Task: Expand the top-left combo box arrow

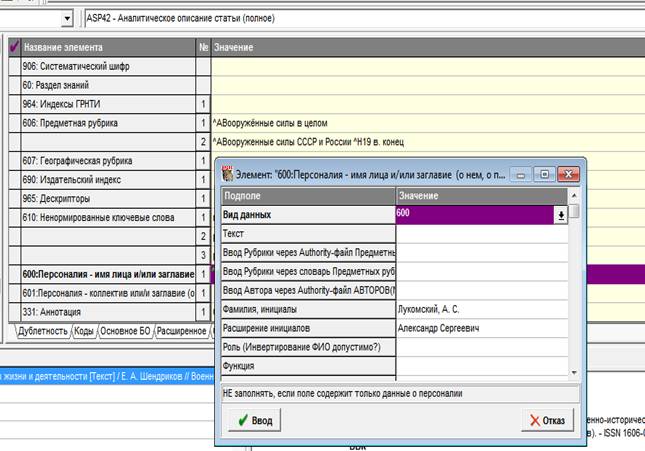Action: pyautogui.click(x=67, y=19)
